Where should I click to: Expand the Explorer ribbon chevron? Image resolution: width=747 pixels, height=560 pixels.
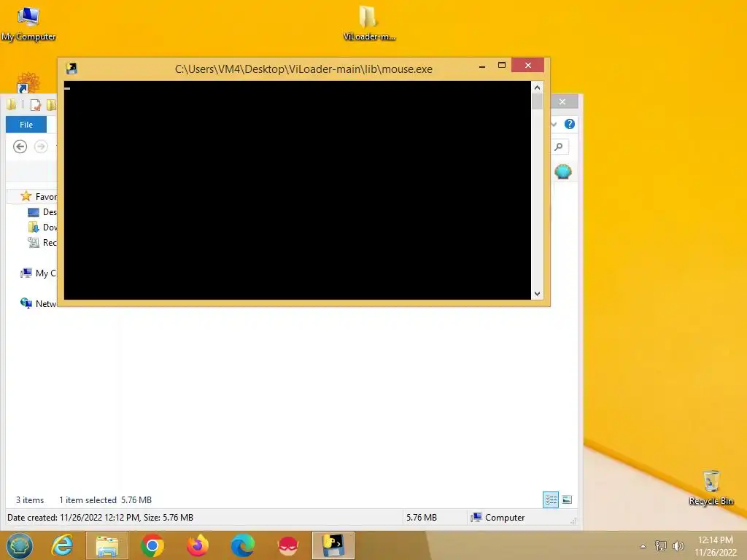tap(554, 124)
